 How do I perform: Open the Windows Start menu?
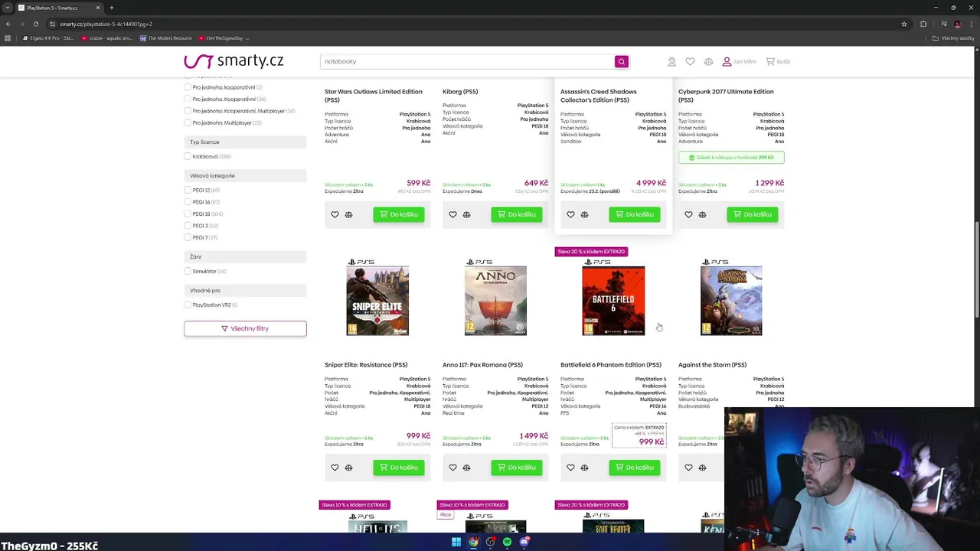[456, 542]
